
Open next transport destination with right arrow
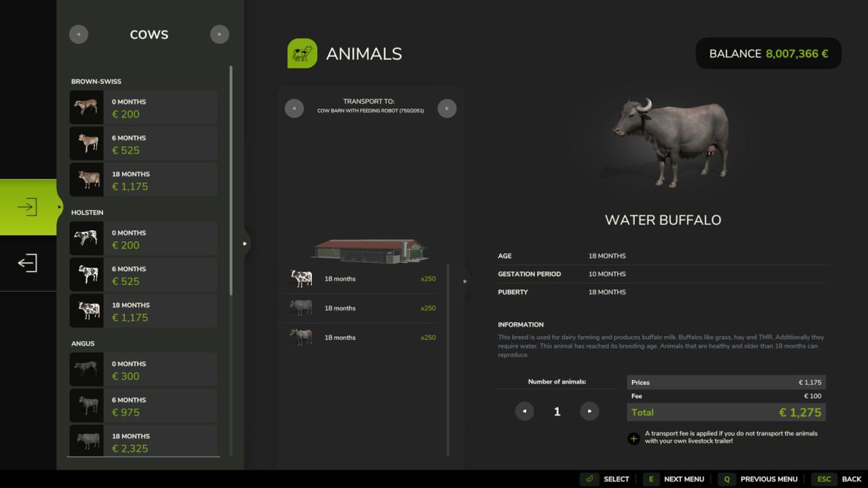pos(447,108)
